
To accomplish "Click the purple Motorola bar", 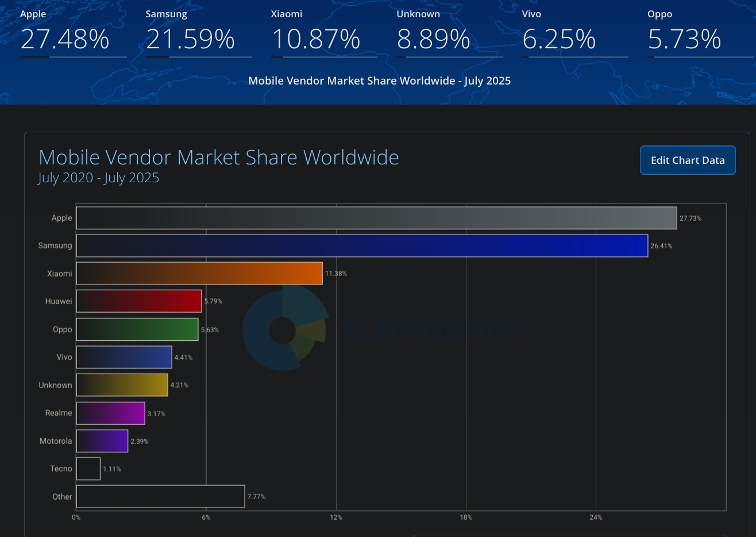I will click(x=102, y=441).
